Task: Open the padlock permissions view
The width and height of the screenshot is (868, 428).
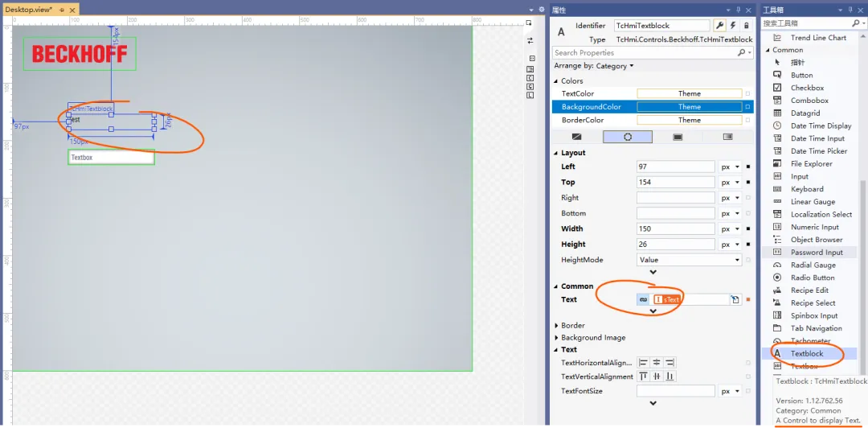Action: point(746,26)
